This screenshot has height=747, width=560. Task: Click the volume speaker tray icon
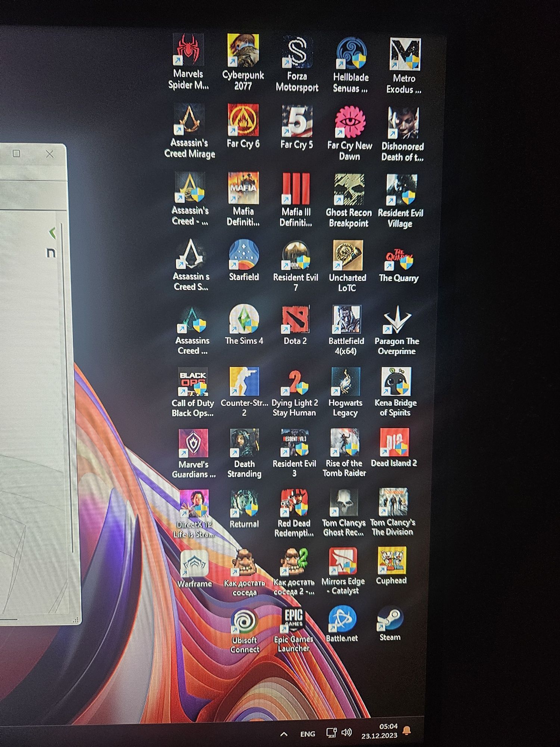click(346, 732)
